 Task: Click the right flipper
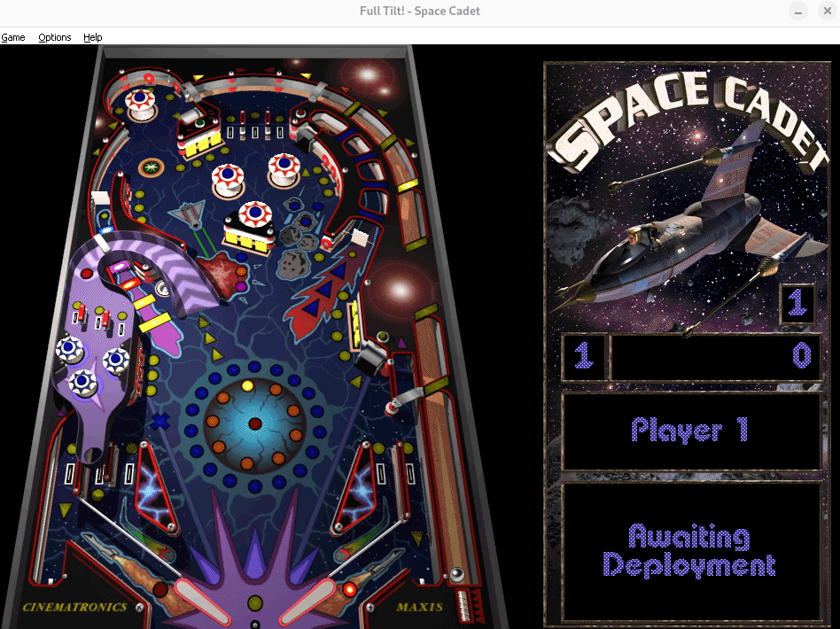click(x=307, y=602)
